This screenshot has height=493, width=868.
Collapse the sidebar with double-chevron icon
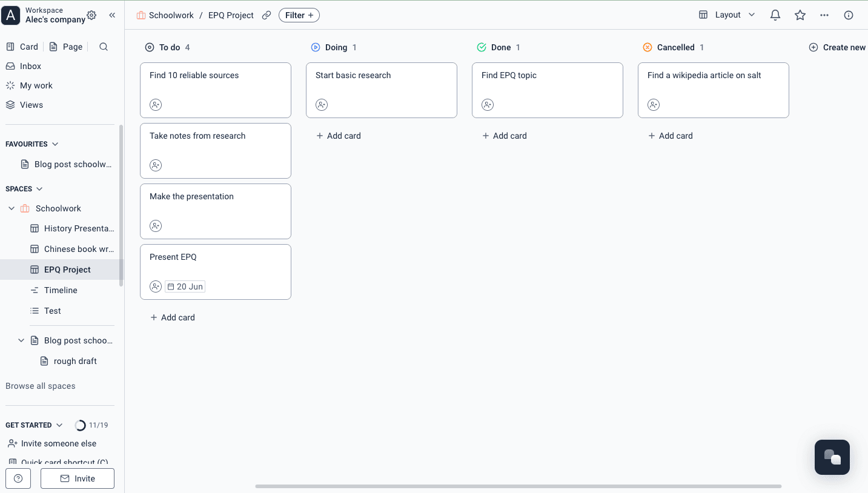112,15
